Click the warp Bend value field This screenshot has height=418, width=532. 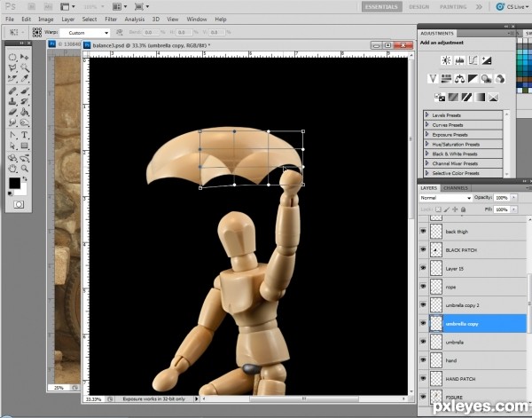point(151,33)
